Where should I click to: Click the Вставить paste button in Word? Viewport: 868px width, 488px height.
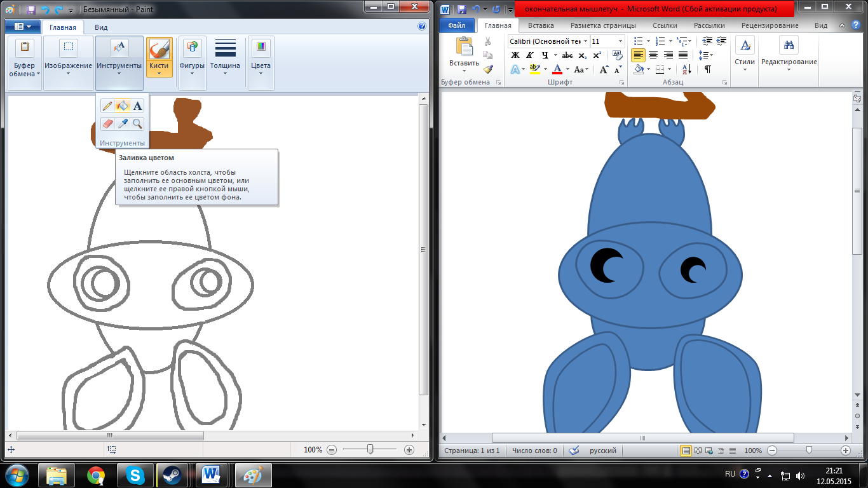464,54
